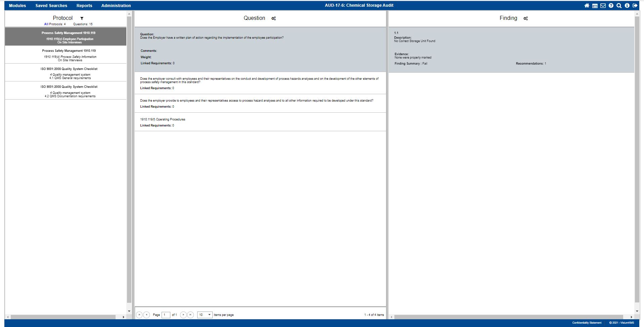Open the Administration menu
The image size is (644, 327).
tap(116, 6)
